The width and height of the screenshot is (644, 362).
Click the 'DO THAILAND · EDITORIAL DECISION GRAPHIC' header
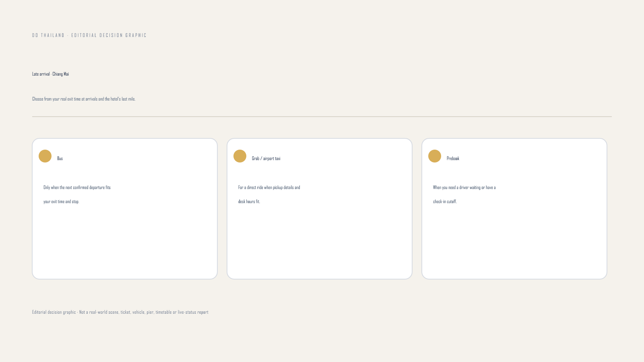coord(89,35)
